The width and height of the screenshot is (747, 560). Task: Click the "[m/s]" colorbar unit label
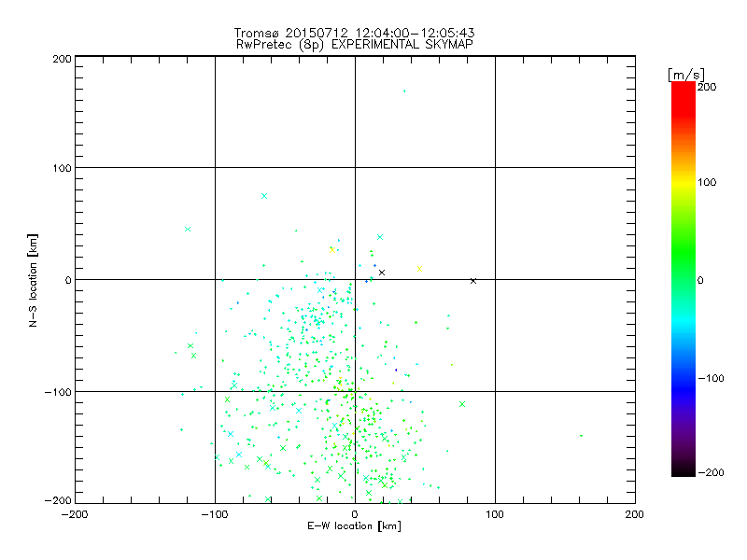click(x=686, y=75)
